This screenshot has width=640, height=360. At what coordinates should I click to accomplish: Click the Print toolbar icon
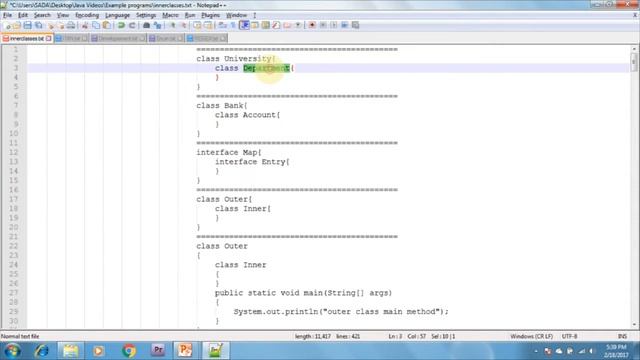point(71,25)
